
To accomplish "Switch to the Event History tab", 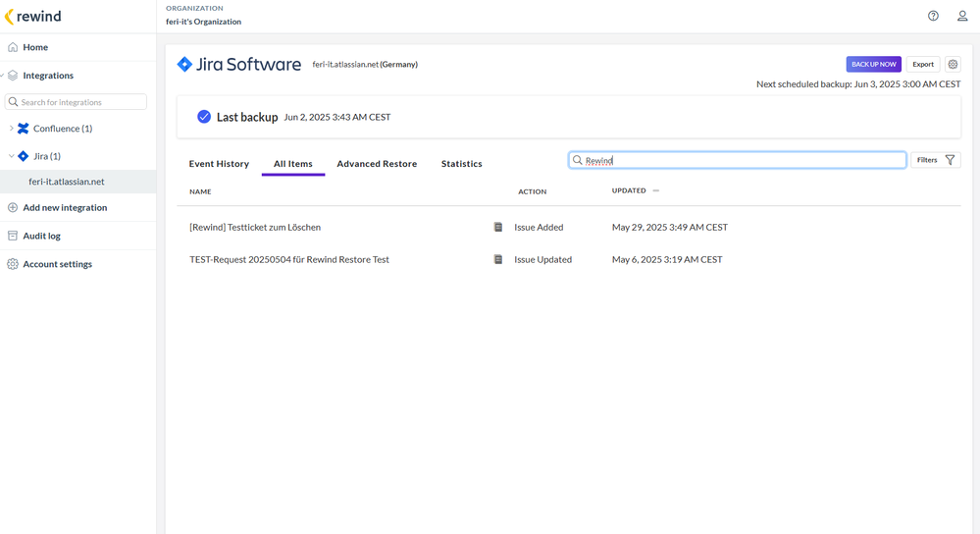I will [219, 164].
